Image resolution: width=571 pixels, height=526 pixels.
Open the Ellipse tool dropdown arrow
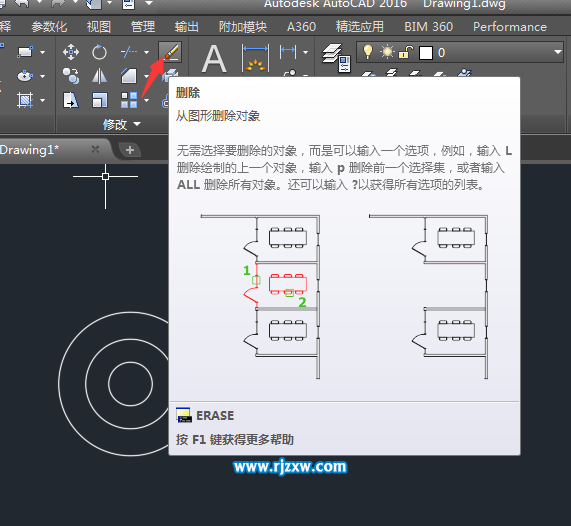(x=42, y=76)
